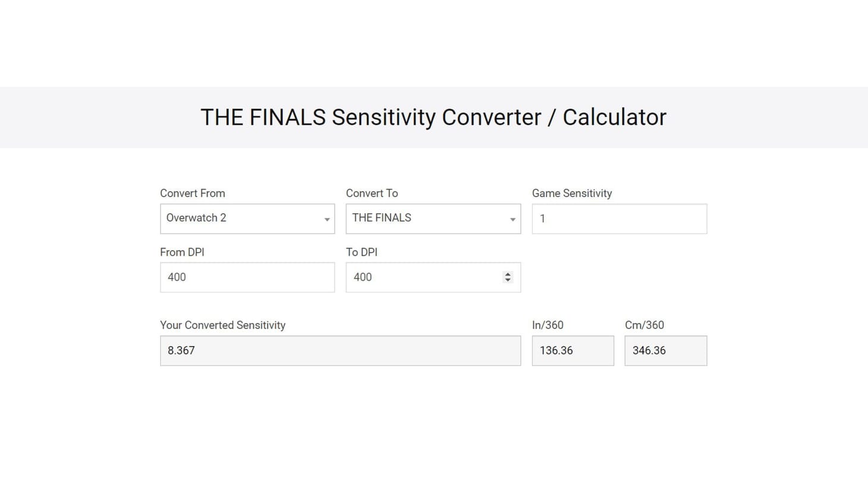The width and height of the screenshot is (868, 488).
Task: Open the Convert From game dropdown
Action: [247, 218]
